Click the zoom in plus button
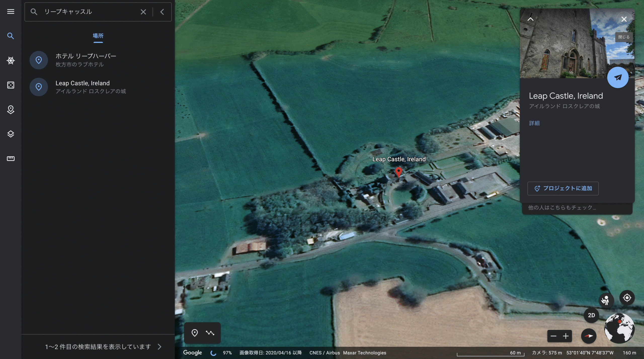Screen dimensions: 644x359 pyautogui.click(x=566, y=336)
